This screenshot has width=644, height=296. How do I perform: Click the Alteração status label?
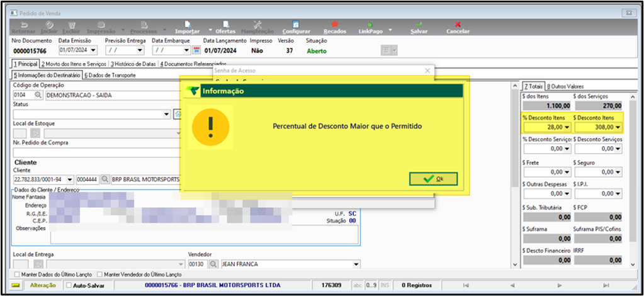[x=43, y=285]
